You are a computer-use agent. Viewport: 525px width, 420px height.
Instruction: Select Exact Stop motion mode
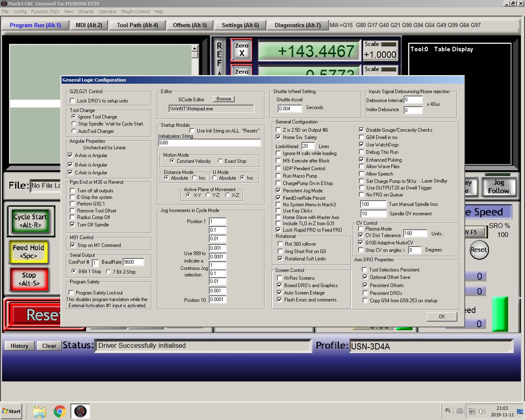pyautogui.click(x=220, y=161)
